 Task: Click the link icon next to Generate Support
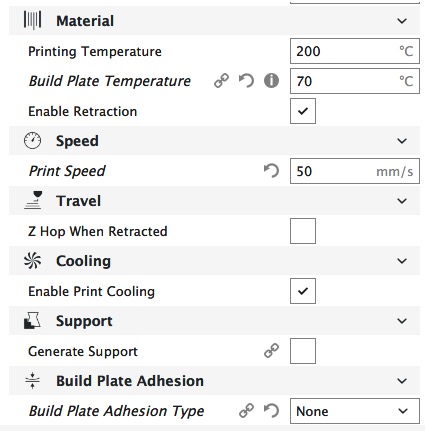(271, 351)
